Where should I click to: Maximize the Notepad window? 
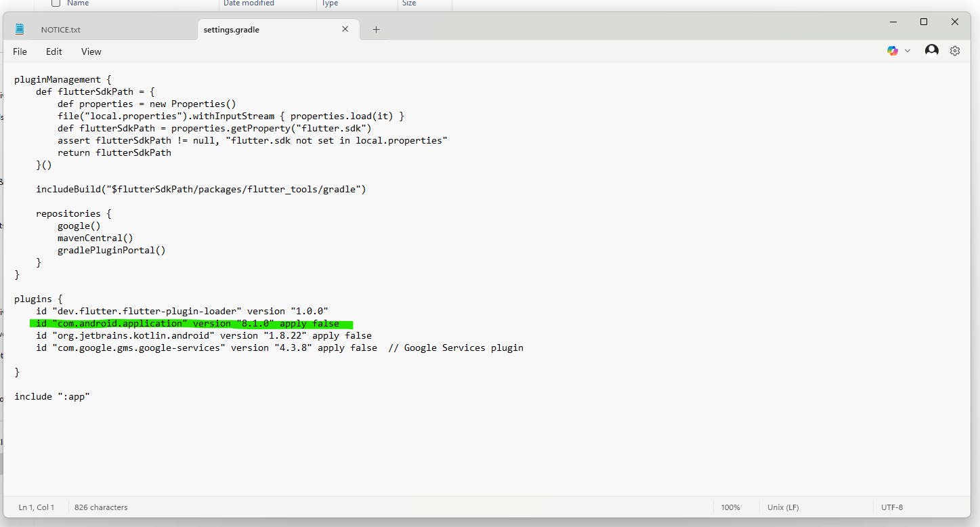click(x=924, y=22)
